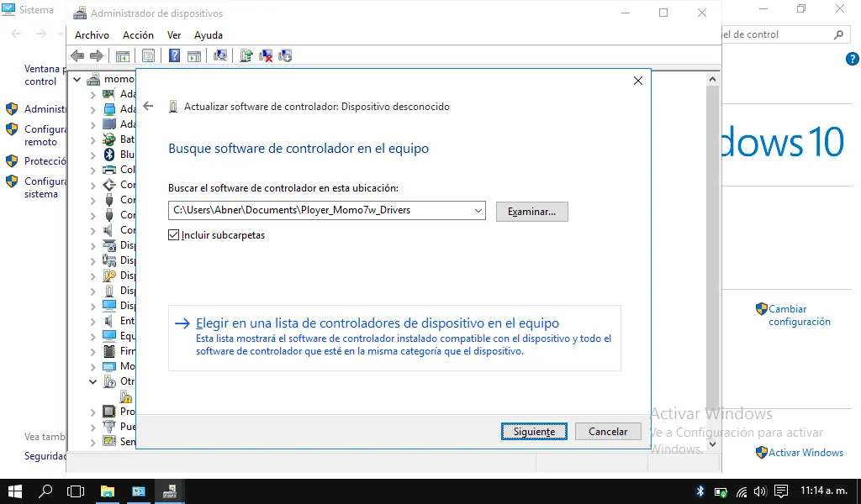Open the Action Center notification icon

[781, 491]
